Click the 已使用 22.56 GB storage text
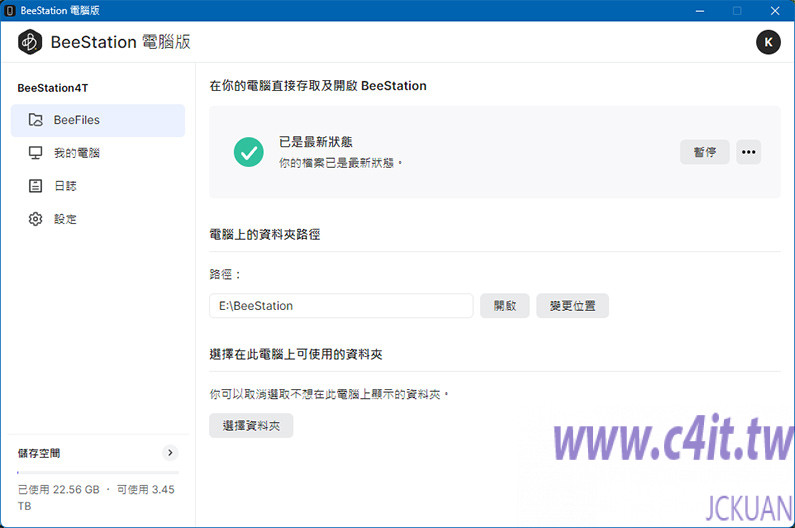 [x=59, y=489]
